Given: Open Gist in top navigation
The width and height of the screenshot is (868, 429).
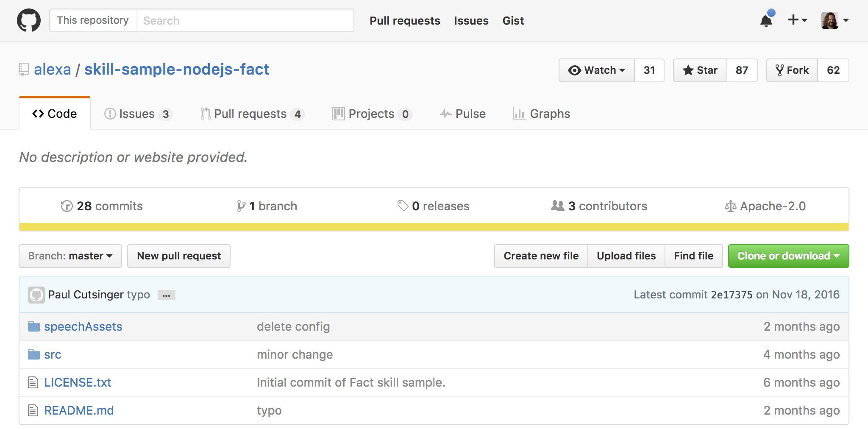Looking at the screenshot, I should pos(513,20).
